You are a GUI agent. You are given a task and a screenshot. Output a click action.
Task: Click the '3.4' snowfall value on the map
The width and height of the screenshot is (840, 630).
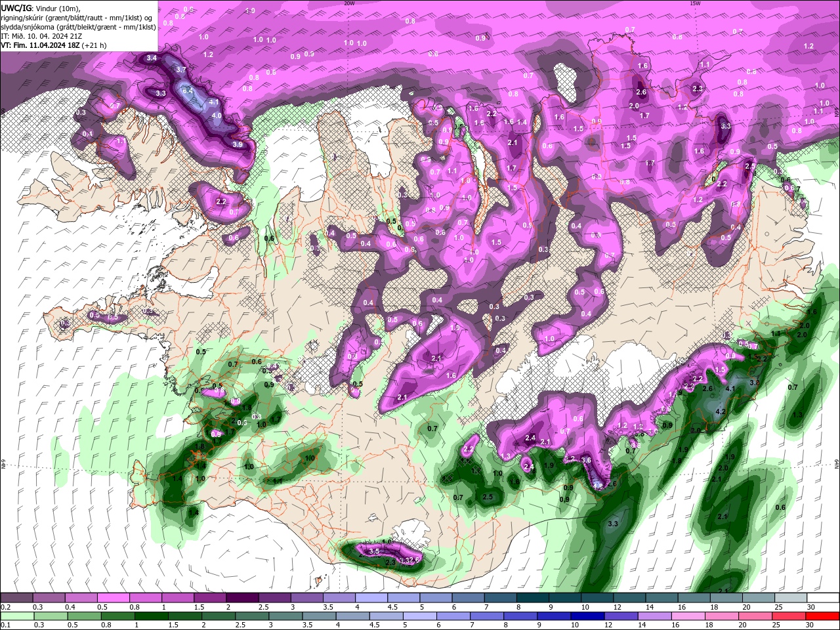[152, 58]
